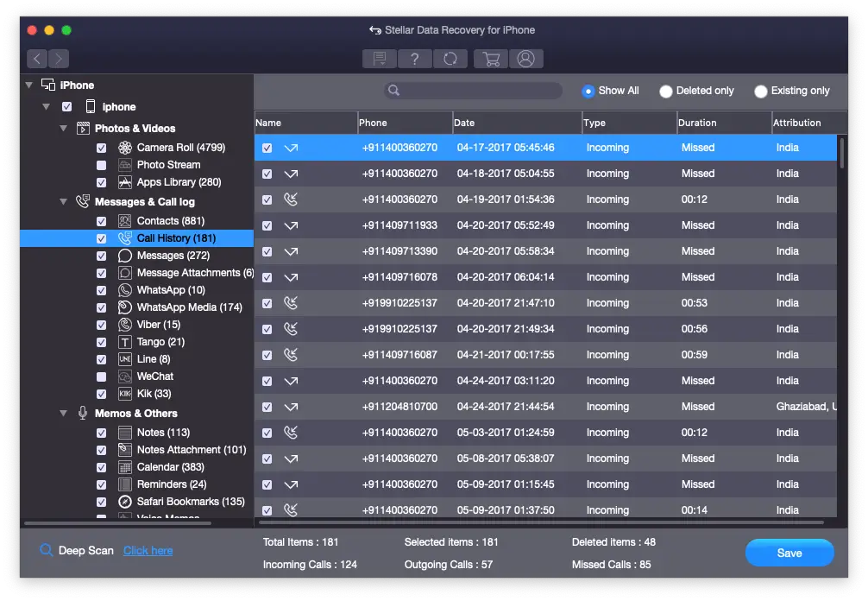Sort by the Phone column header
Viewport: 868px width, 601px height.
pos(405,123)
